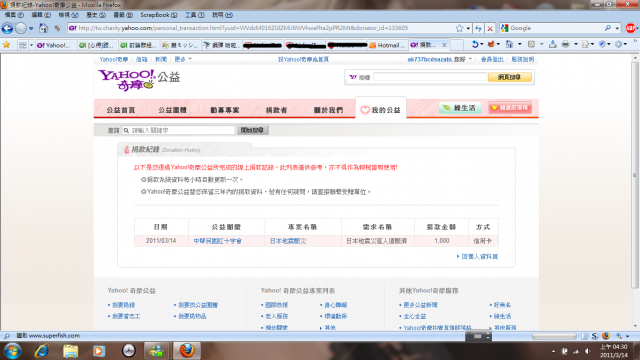Click the clock icon on taskbar
Image resolution: width=640 pixels, height=360 pixels.
coord(129,351)
